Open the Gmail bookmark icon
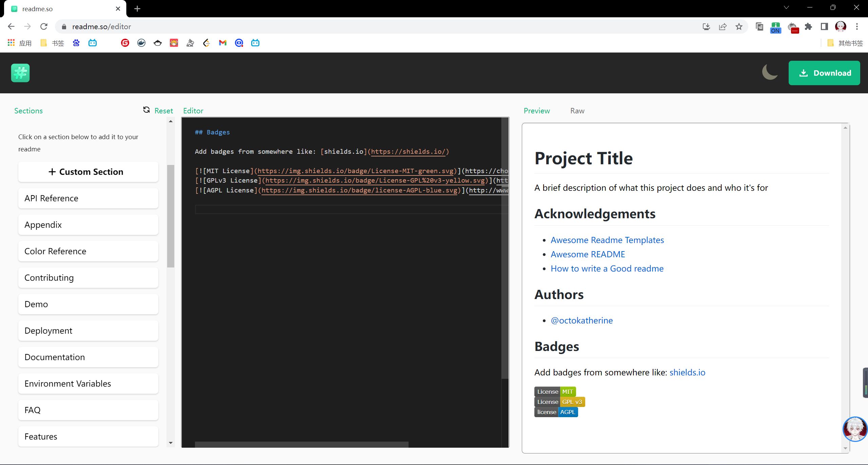The width and height of the screenshot is (868, 465). point(222,43)
